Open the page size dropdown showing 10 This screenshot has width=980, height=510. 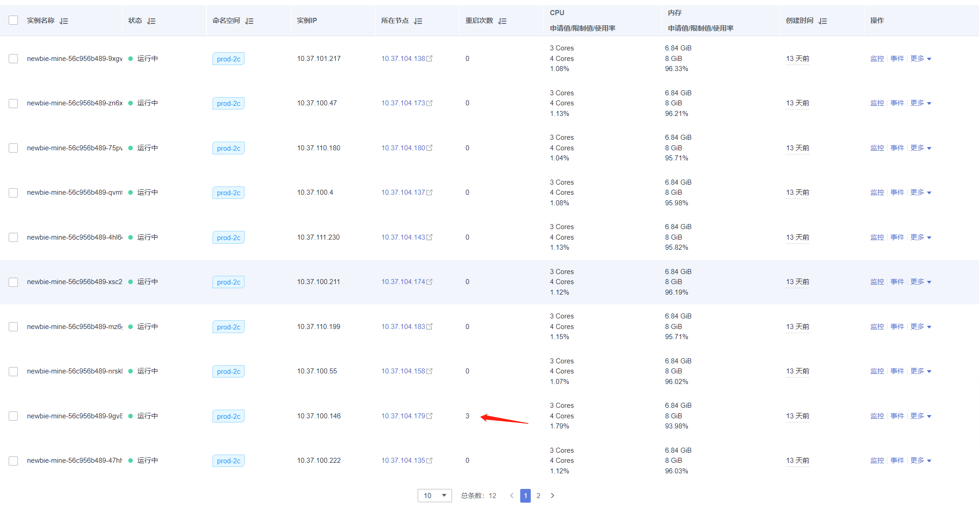pyautogui.click(x=434, y=495)
